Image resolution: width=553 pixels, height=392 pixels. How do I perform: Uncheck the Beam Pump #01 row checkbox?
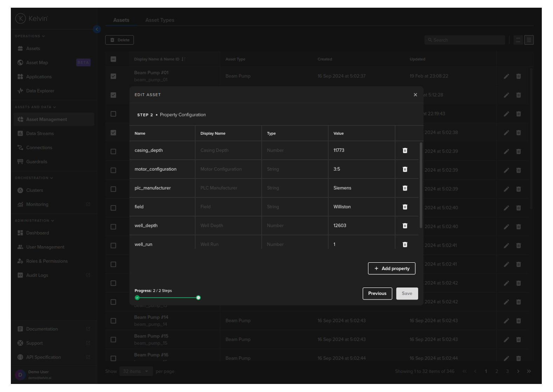coord(113,76)
